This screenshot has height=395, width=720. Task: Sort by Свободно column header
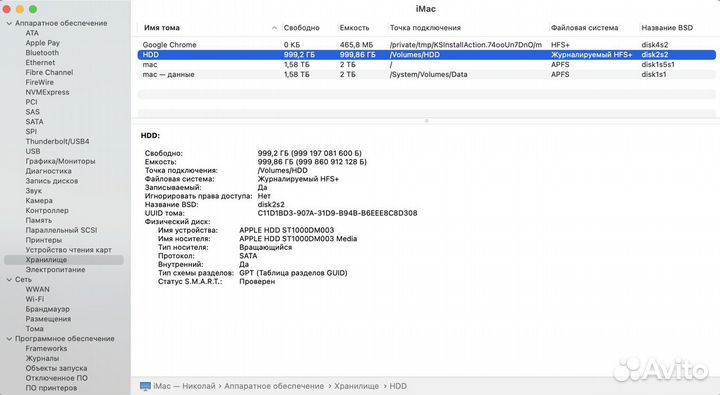302,28
